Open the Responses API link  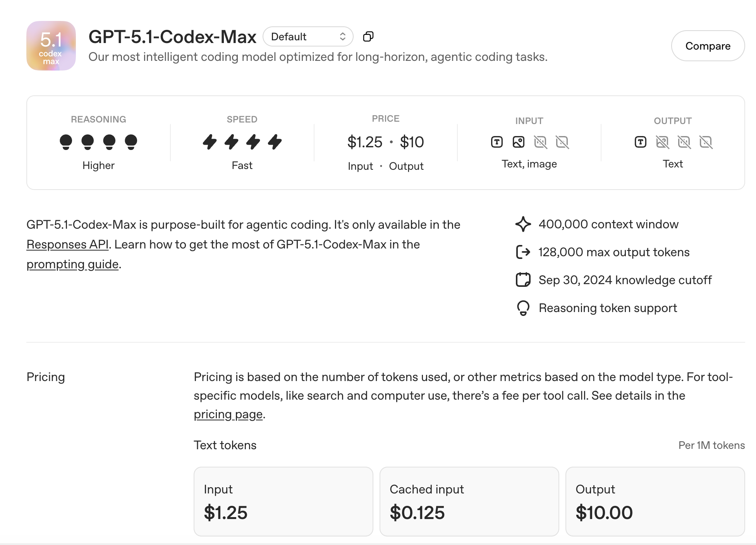(67, 245)
